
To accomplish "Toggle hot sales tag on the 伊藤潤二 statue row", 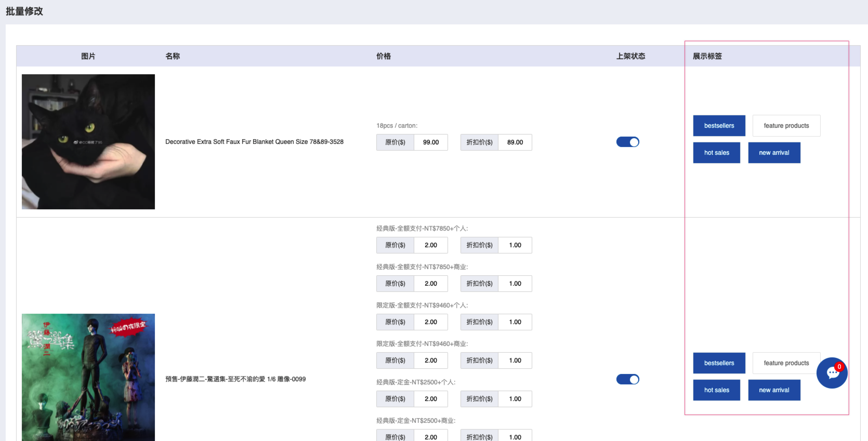I will (x=716, y=390).
